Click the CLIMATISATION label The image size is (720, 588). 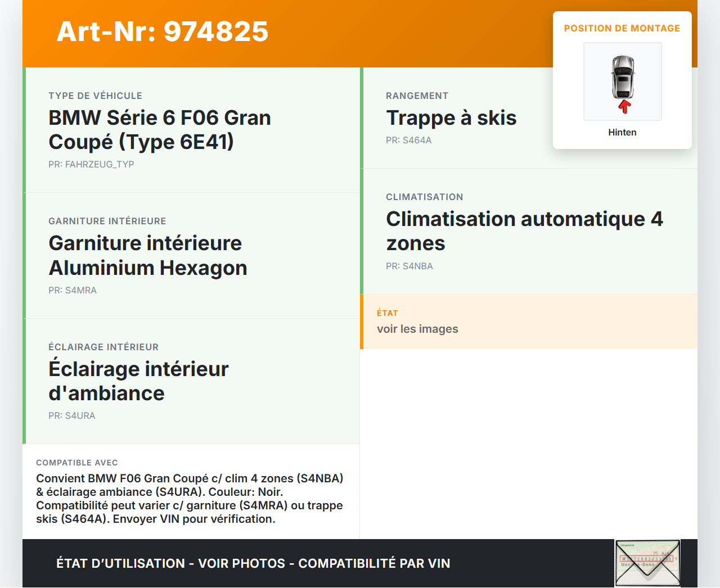(x=425, y=197)
